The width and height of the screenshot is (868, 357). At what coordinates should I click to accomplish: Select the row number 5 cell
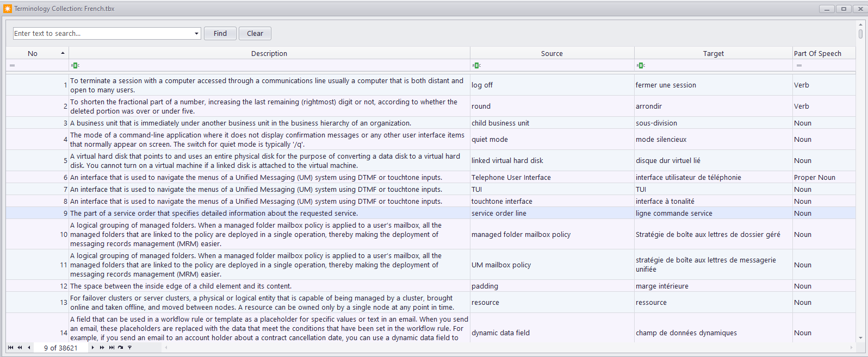(x=37, y=161)
